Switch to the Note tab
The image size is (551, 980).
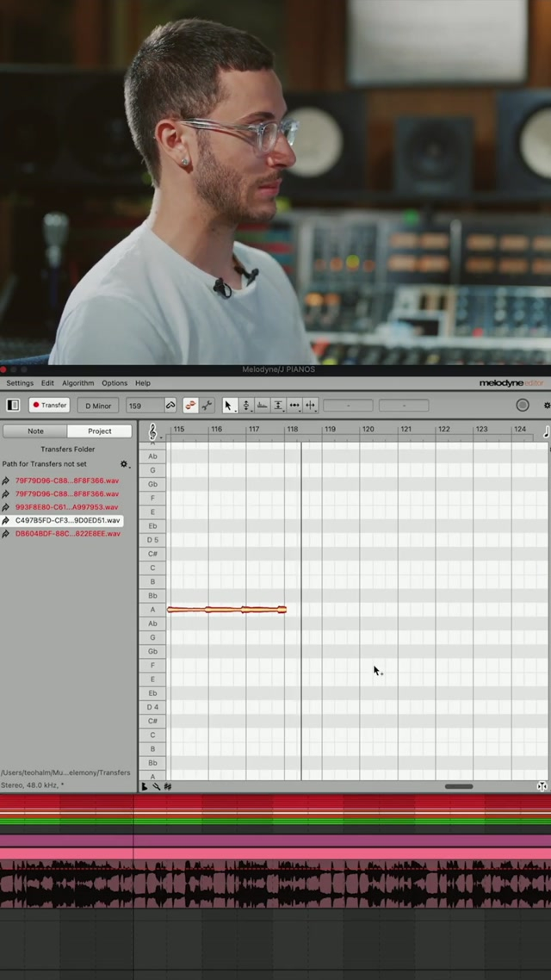(x=35, y=431)
